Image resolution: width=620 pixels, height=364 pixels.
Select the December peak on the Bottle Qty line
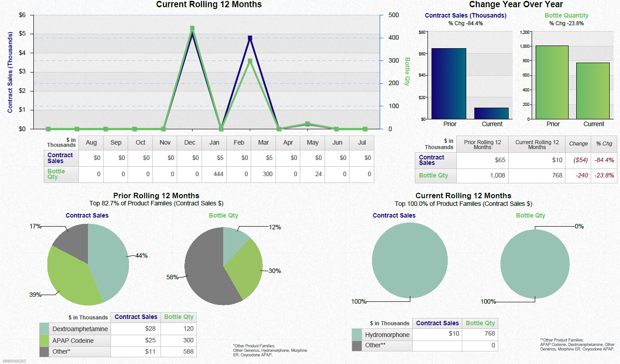[191, 28]
